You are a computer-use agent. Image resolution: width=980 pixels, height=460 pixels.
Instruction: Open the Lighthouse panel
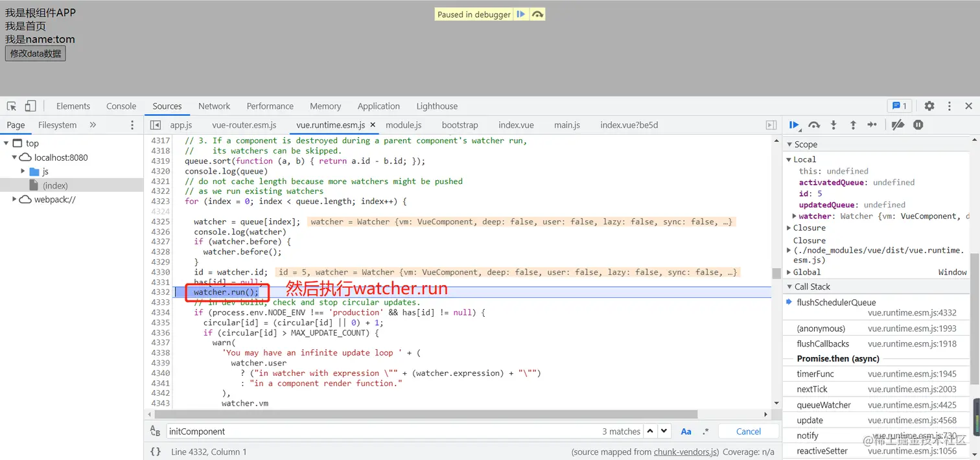(x=437, y=106)
